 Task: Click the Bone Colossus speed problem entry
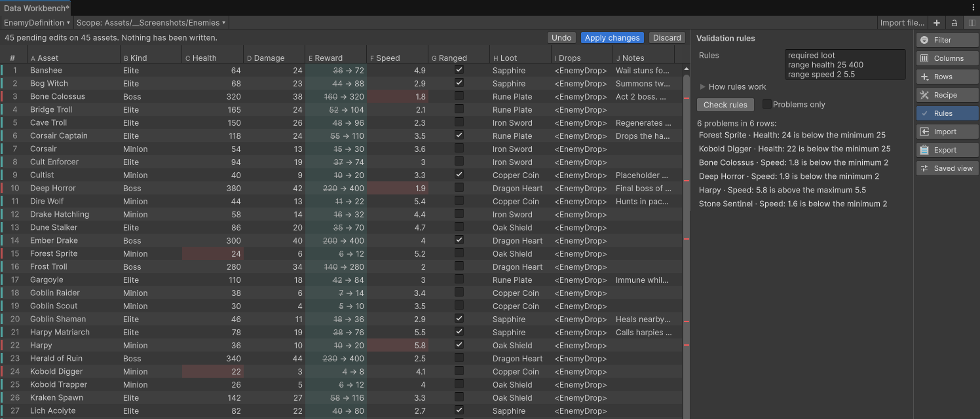(x=793, y=162)
